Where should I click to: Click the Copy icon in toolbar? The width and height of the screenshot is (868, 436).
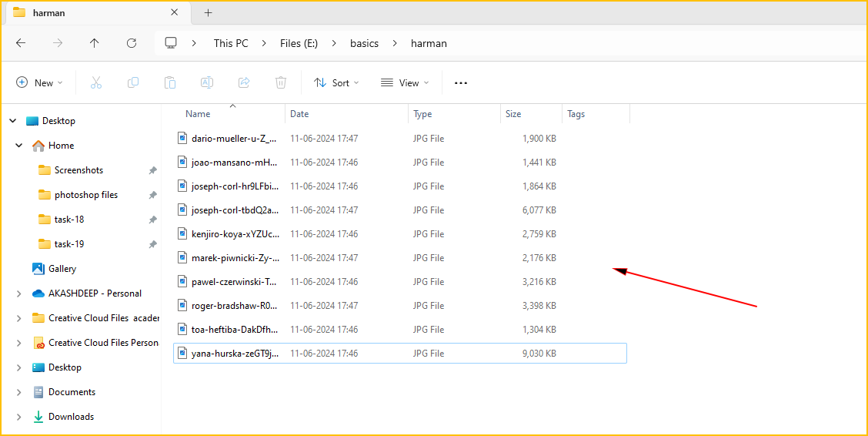[133, 82]
